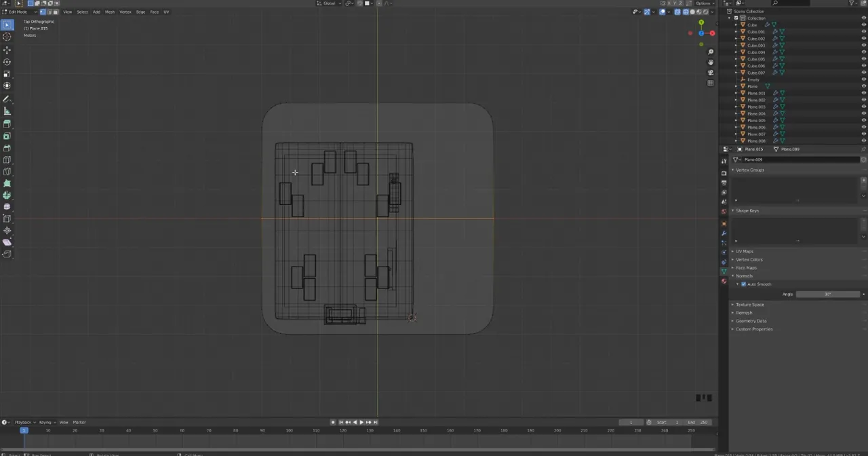Select the Inset Faces tool
The image size is (868, 456).
coord(7,136)
